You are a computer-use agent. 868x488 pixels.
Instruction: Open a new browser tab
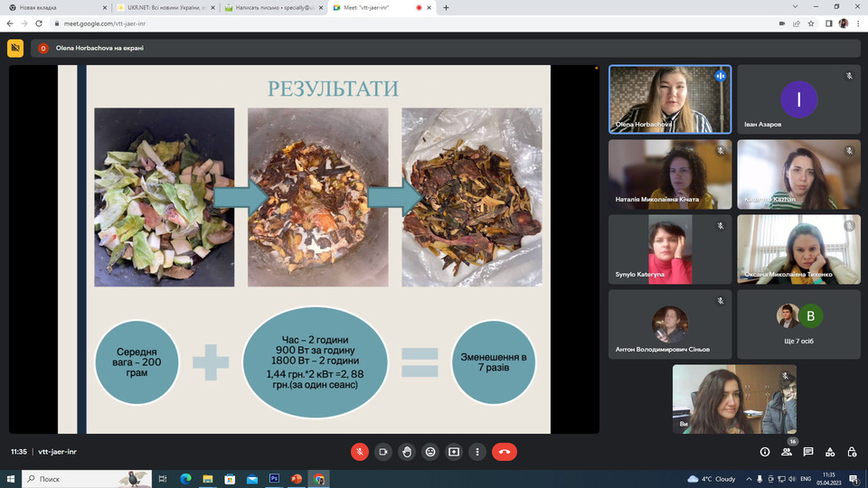(446, 7)
